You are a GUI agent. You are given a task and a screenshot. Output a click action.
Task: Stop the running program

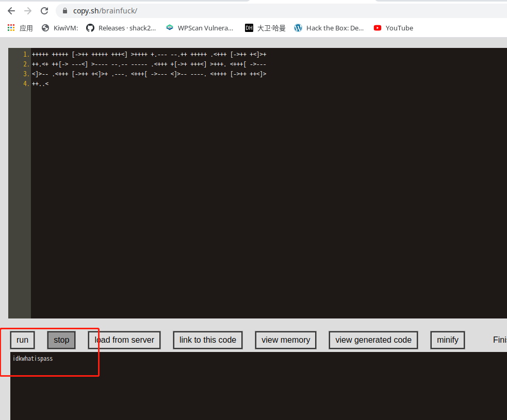coord(61,340)
